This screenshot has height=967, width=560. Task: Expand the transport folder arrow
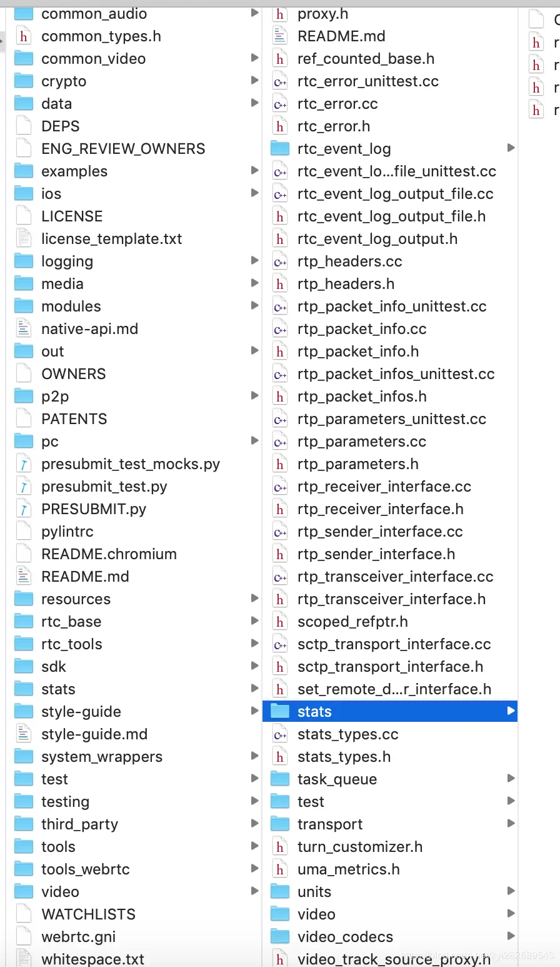tap(511, 824)
